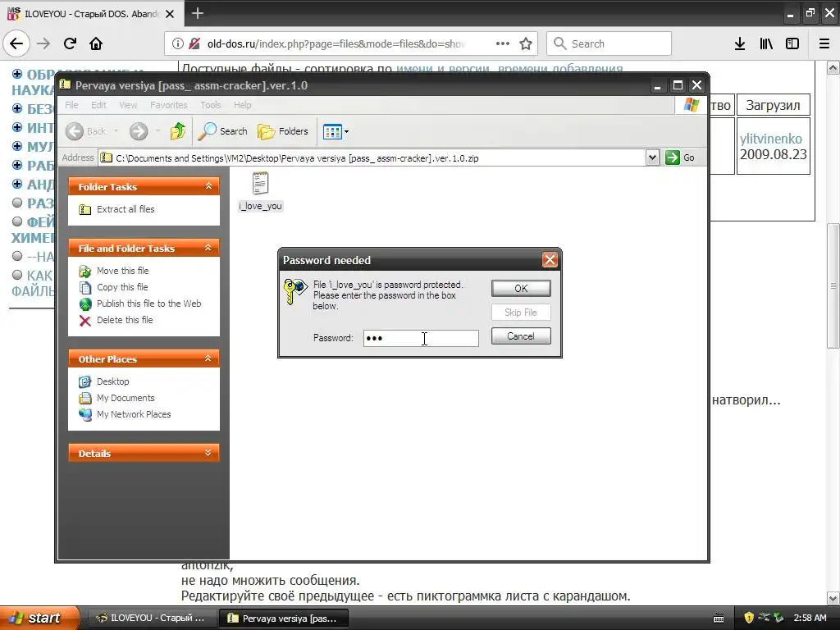Cancel the Password needed dialog

point(521,336)
